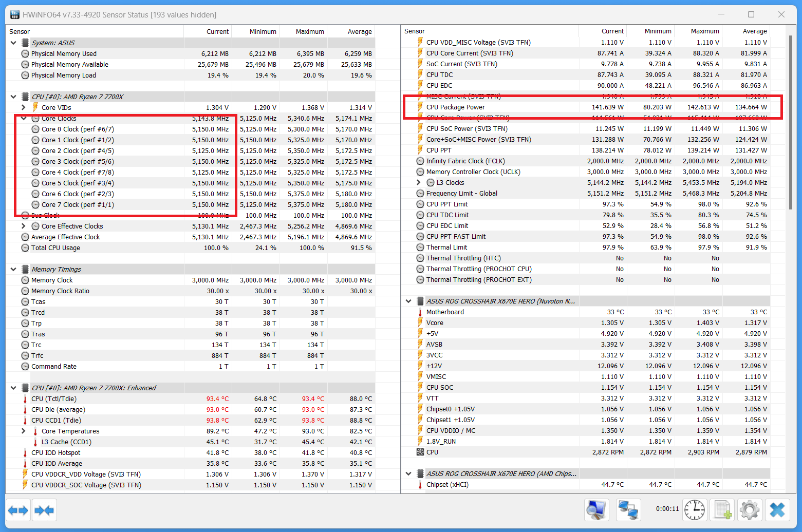Click the CPU IOD Hotspot thermometer icon
The width and height of the screenshot is (802, 532).
coord(25,453)
